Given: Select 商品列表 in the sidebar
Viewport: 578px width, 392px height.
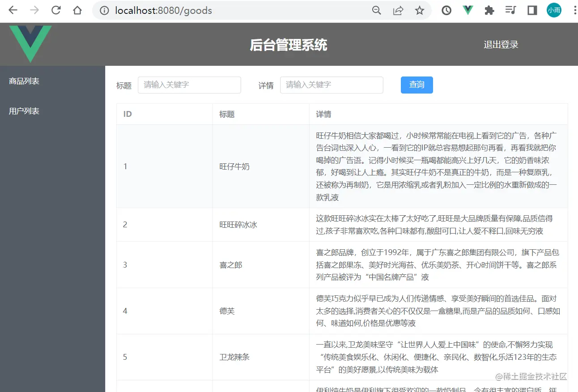Looking at the screenshot, I should point(24,81).
